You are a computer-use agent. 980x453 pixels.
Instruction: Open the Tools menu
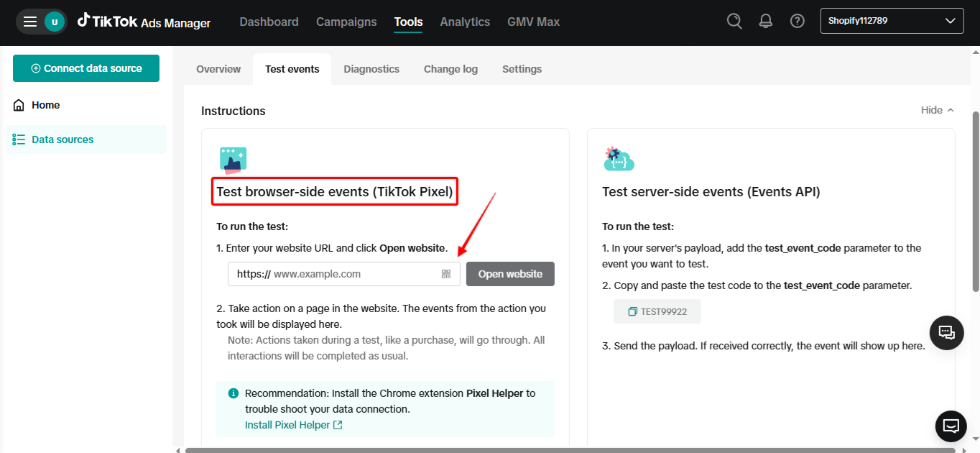(408, 22)
